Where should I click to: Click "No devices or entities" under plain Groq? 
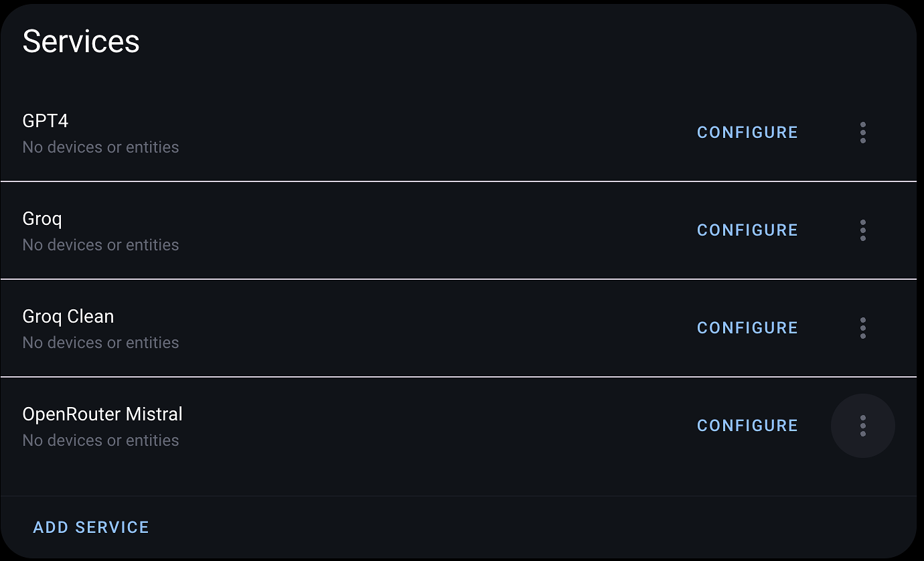[x=100, y=245]
